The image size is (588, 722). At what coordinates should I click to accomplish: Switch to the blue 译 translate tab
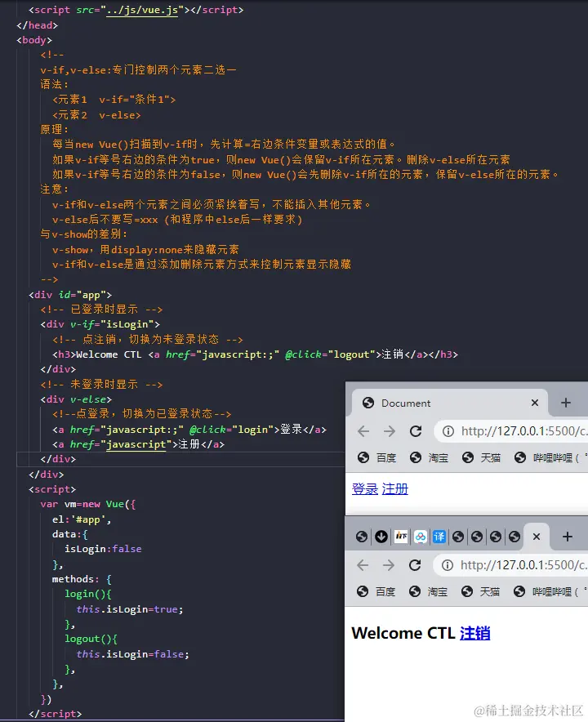click(x=439, y=537)
